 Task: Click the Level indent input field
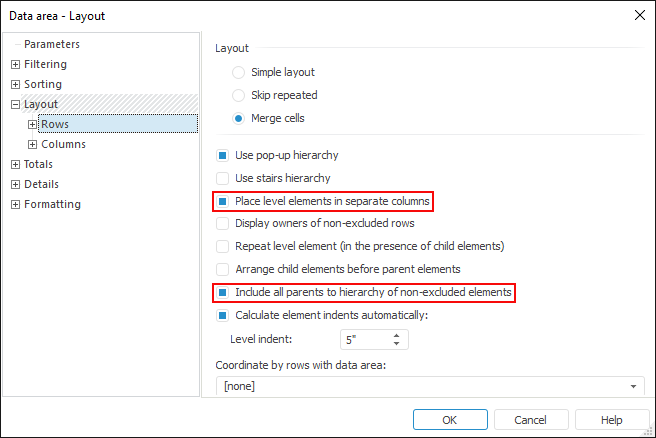click(365, 340)
